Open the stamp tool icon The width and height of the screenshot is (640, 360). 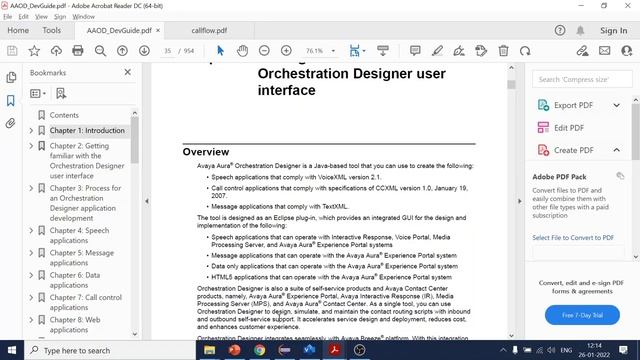pyautogui.click(x=481, y=51)
